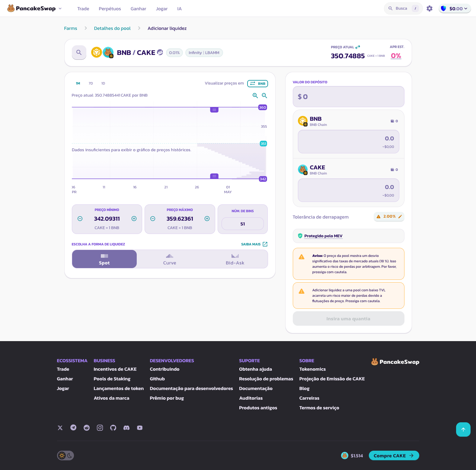Screen dimensions: 476x470
Task: Click the 351 current price marker
Action: point(264,144)
